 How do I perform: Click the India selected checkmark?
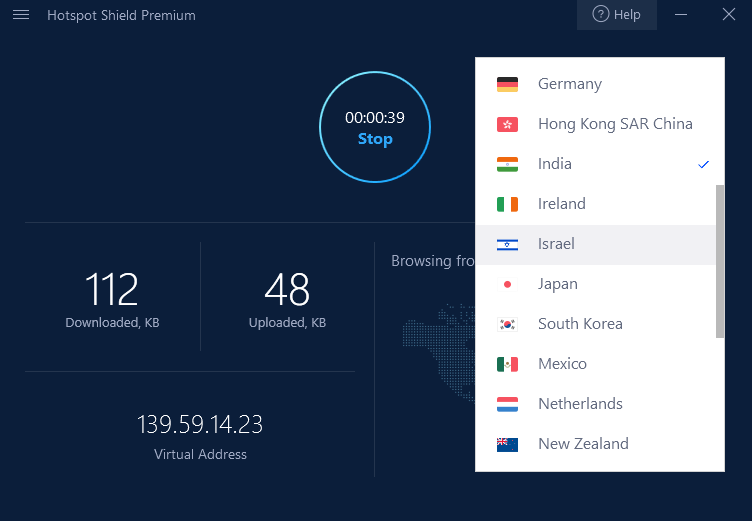703,165
